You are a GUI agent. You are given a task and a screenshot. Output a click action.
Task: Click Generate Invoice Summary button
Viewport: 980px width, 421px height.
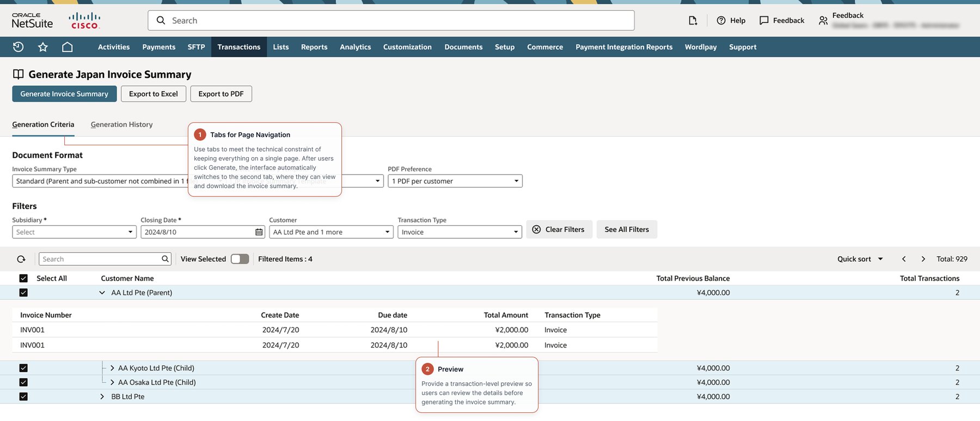64,94
